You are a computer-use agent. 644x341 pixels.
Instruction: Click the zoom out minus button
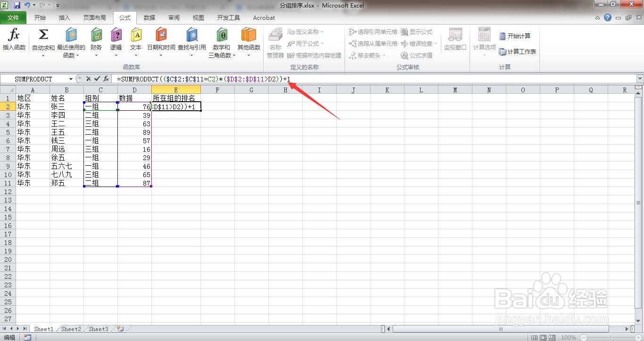pos(584,337)
